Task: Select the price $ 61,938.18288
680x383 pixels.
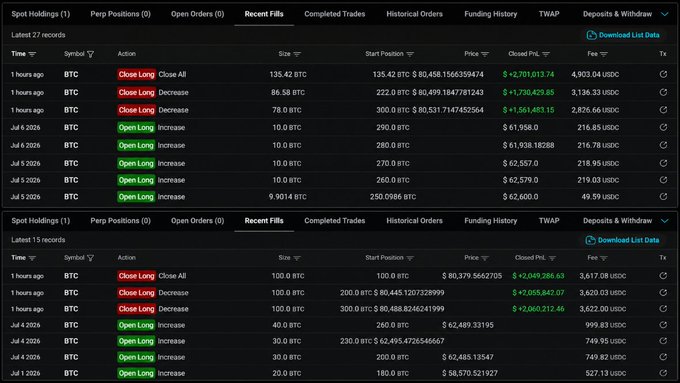Action: pyautogui.click(x=528, y=145)
